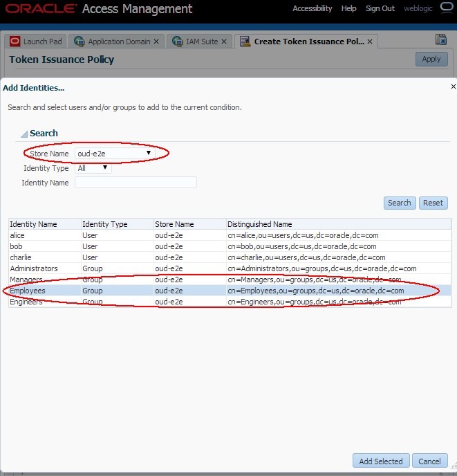Click the Oracle oval icon beside weblogic

pyautogui.click(x=447, y=8)
